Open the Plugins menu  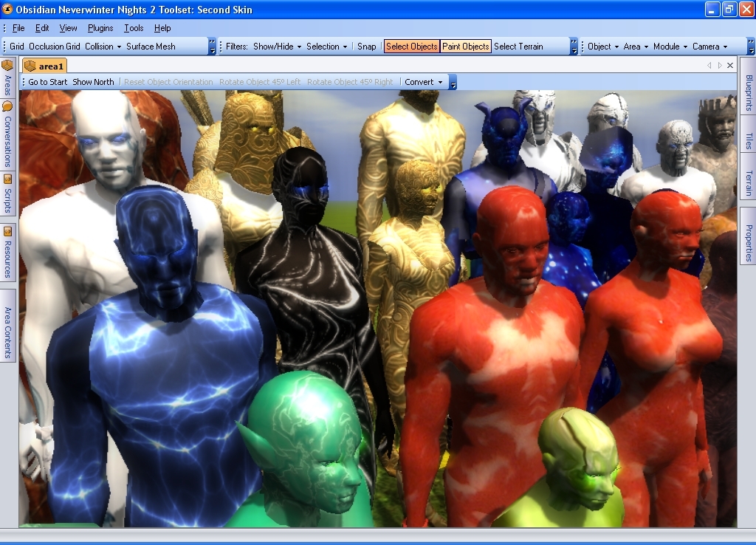[x=100, y=28]
